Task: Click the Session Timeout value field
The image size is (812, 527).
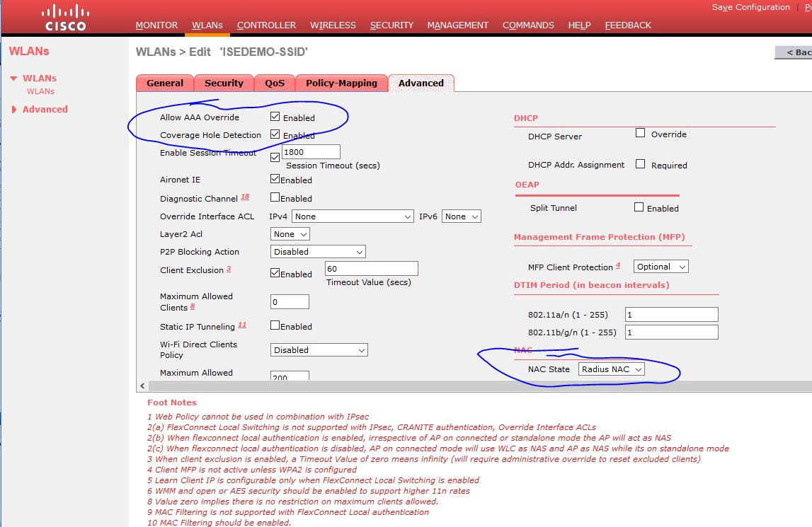Action: tap(311, 151)
